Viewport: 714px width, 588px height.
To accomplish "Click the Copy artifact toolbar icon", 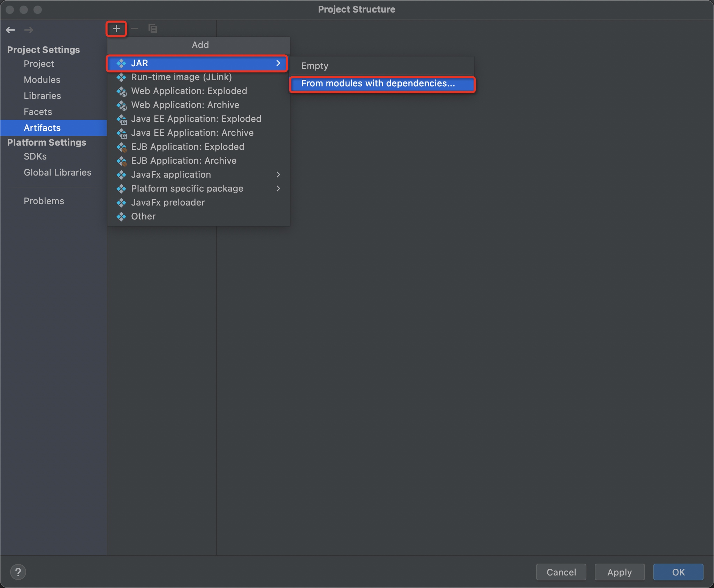I will 153,29.
